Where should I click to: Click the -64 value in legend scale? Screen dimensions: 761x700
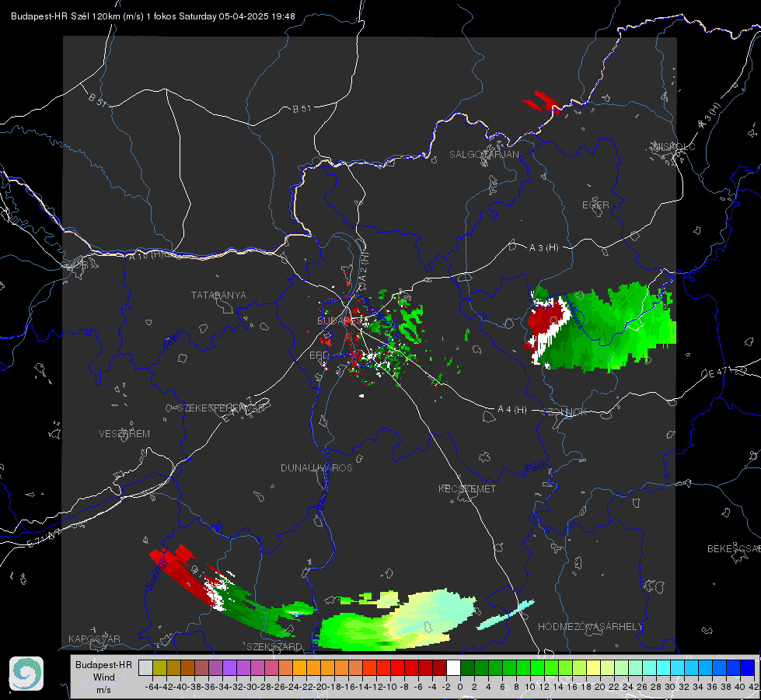152,687
